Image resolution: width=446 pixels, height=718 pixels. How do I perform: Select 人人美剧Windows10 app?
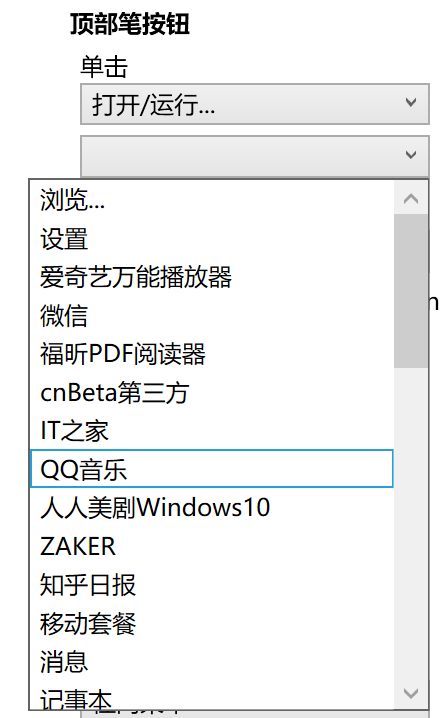[212, 507]
